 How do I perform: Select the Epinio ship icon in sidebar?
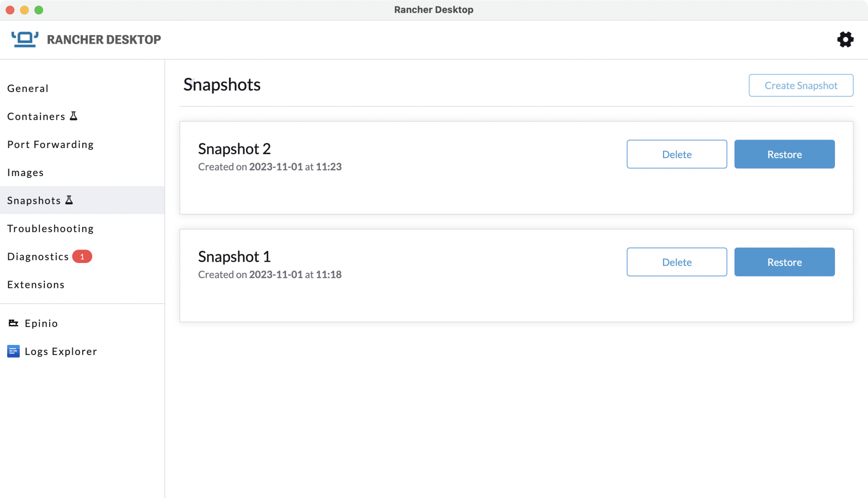[x=13, y=323]
